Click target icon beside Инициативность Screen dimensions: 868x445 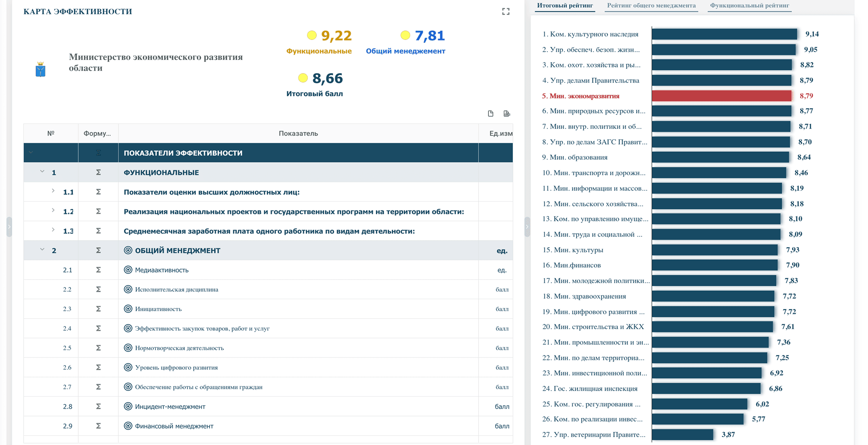point(128,309)
